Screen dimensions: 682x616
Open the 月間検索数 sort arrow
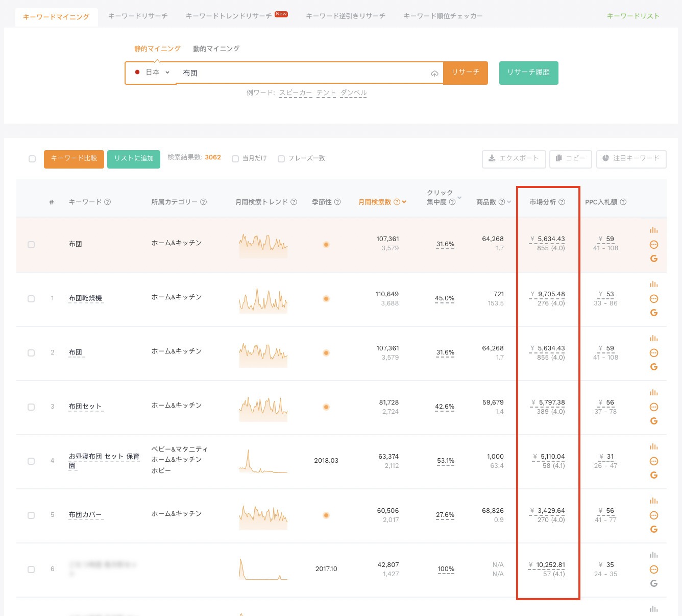click(x=404, y=202)
